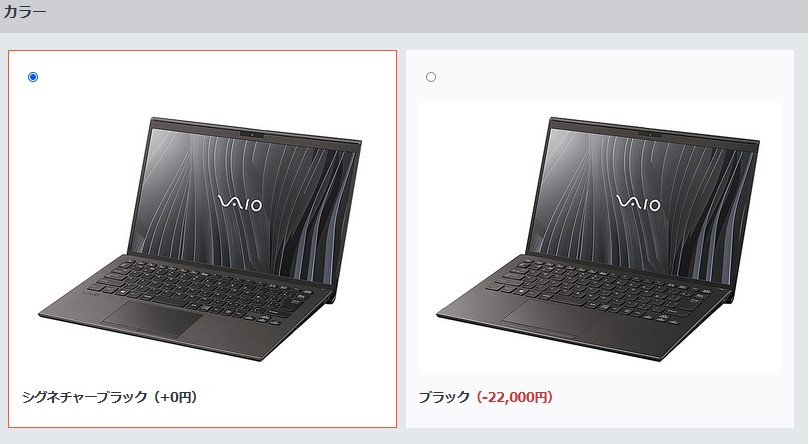Click the VAIO logo on left laptop screen
This screenshot has width=809, height=444.
coord(240,203)
